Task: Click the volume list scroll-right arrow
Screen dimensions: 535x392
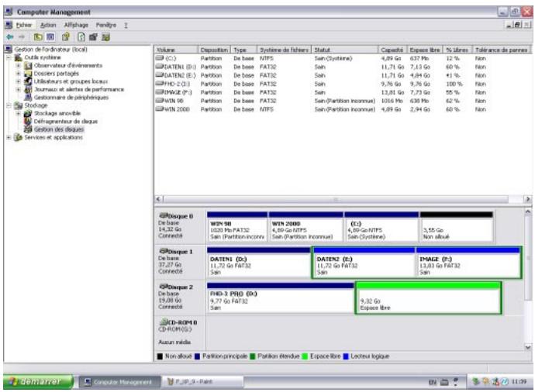Action: coord(527,199)
